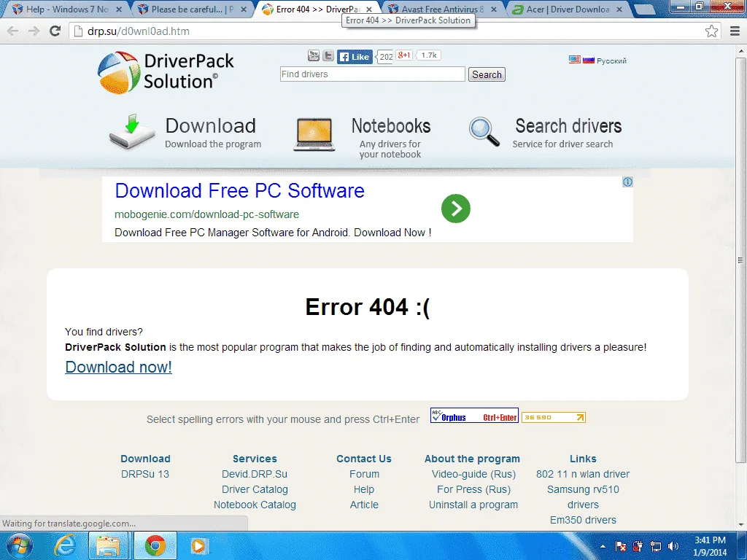Image resolution: width=747 pixels, height=560 pixels.
Task: Click the Русский language link
Action: 611,61
